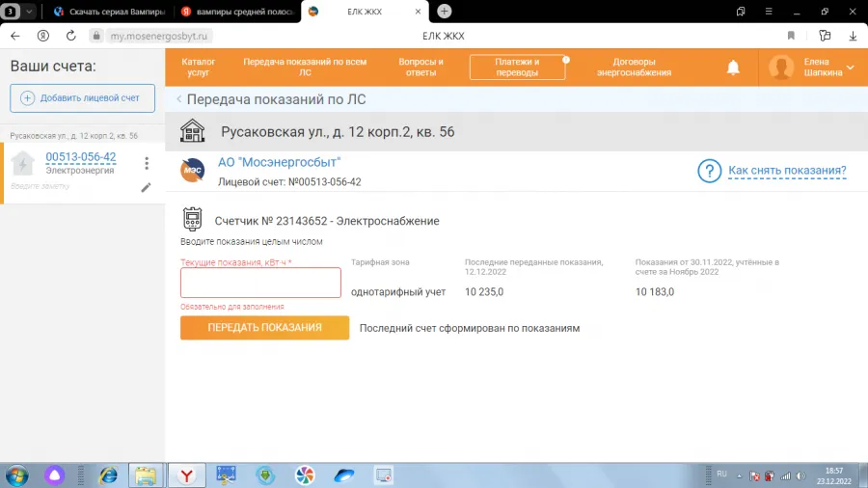Screen dimensions: 868x488
Task: Open the browser collections icon
Action: pos(825,36)
